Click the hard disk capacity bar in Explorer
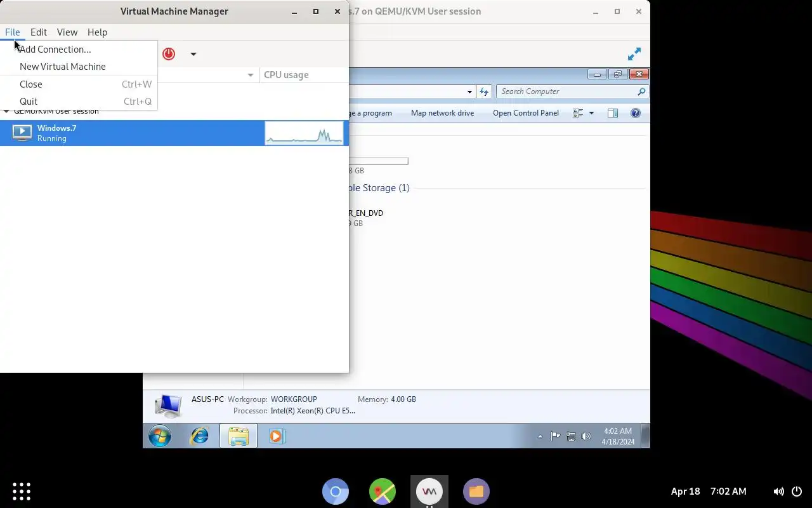The width and height of the screenshot is (812, 508). [x=378, y=161]
